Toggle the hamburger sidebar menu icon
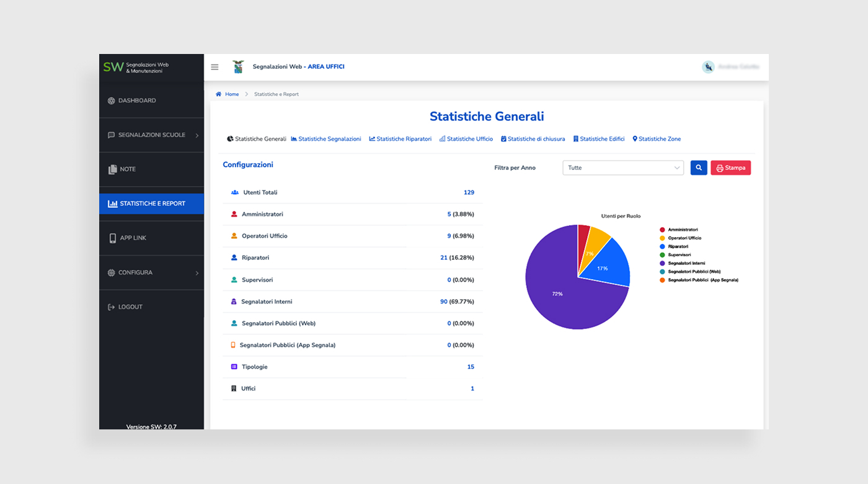This screenshot has height=484, width=868. click(215, 67)
